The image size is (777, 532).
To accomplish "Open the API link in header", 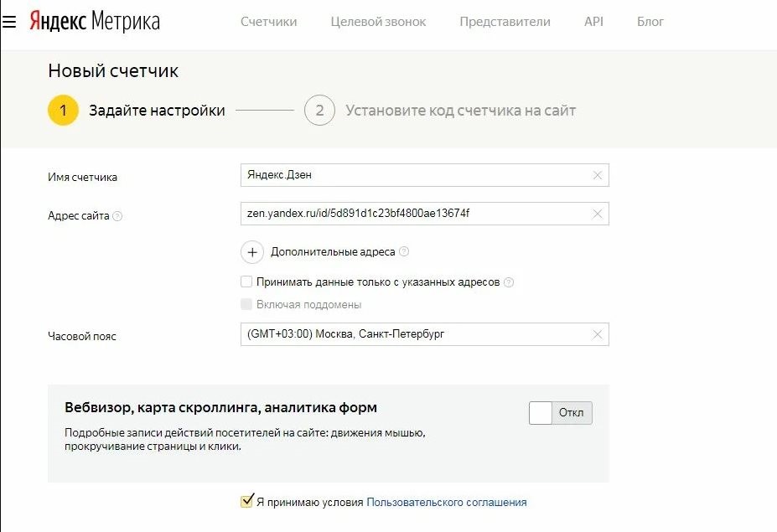I will coord(593,22).
